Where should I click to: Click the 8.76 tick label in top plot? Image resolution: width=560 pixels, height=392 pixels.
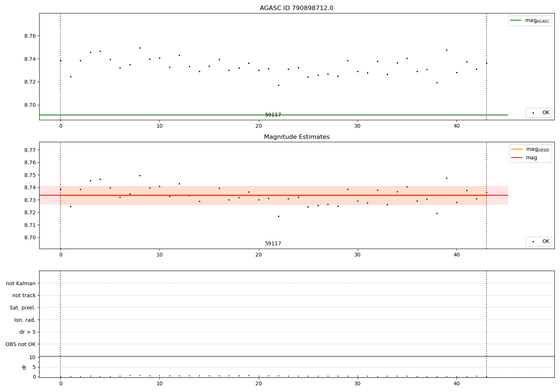(x=30, y=36)
